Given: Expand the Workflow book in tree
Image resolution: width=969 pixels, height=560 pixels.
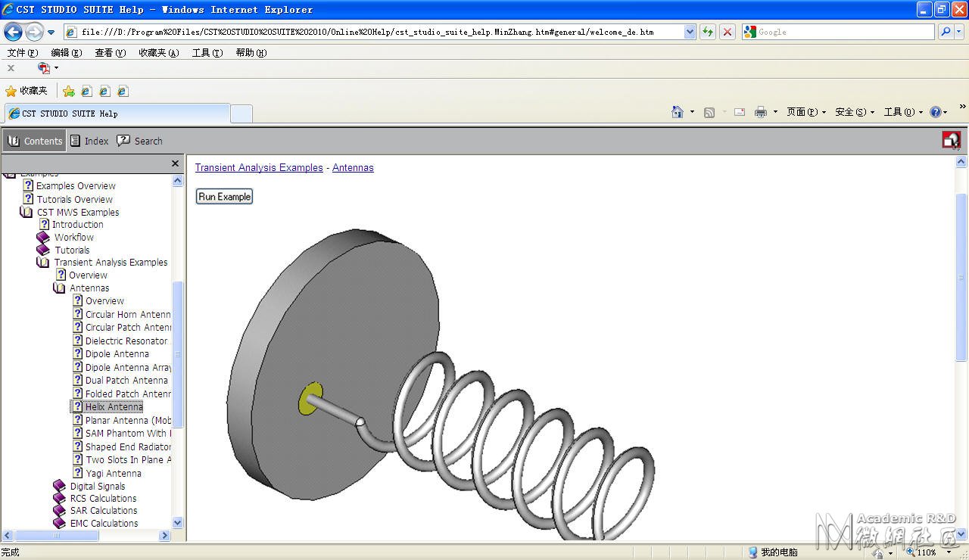Looking at the screenshot, I should (x=43, y=238).
